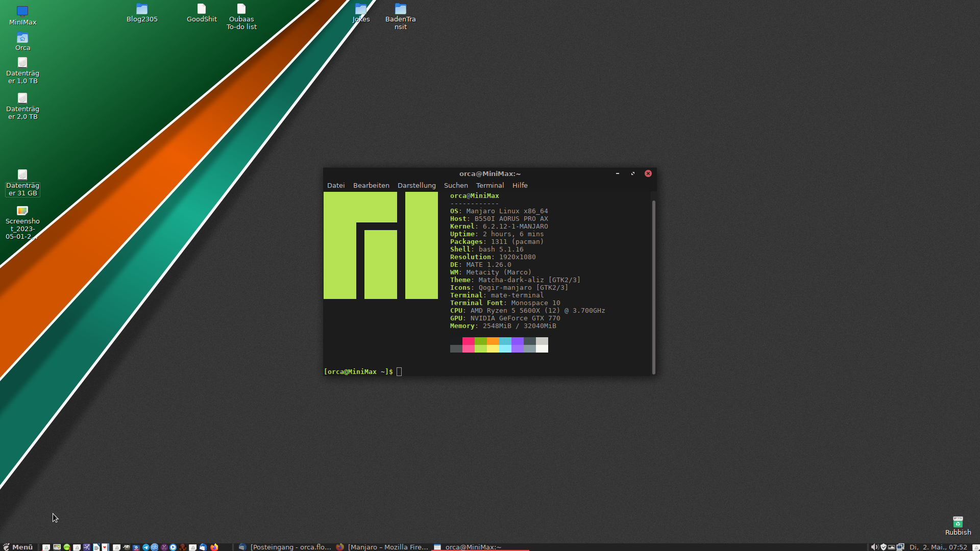Click the Menü button on the panel
Screen dimensions: 980x551
point(18,547)
